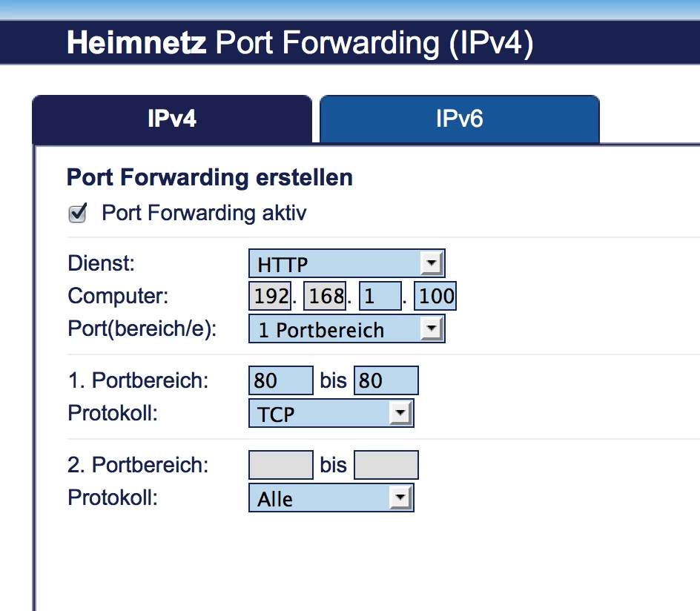Toggle the Port Forwarding aktiv checkbox
This screenshot has width=700, height=611.
pyautogui.click(x=77, y=214)
